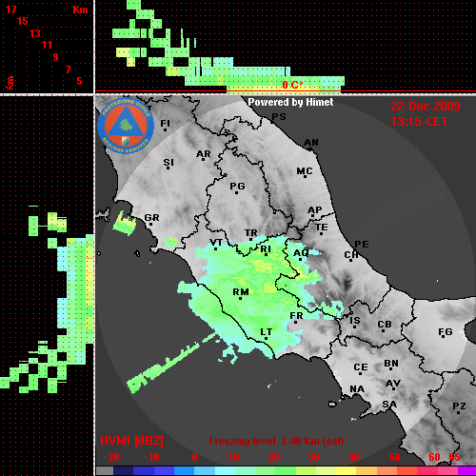Click the NA city label
Image resolution: width=476 pixels, height=476 pixels.
coord(357,389)
